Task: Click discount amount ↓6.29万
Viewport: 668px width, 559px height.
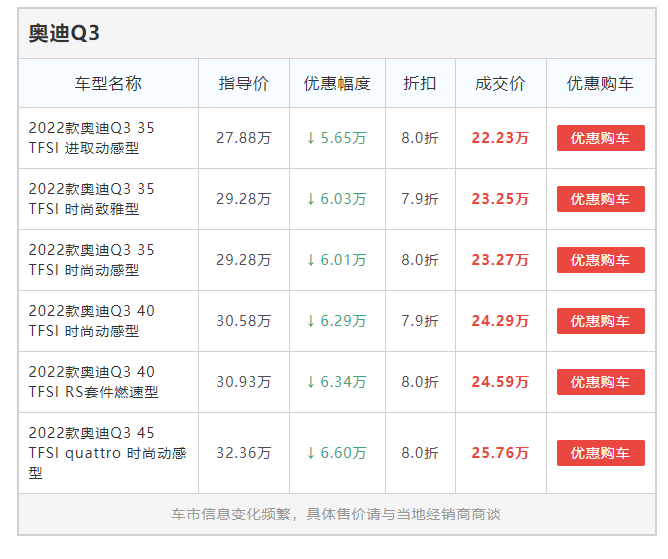Action: click(x=337, y=321)
